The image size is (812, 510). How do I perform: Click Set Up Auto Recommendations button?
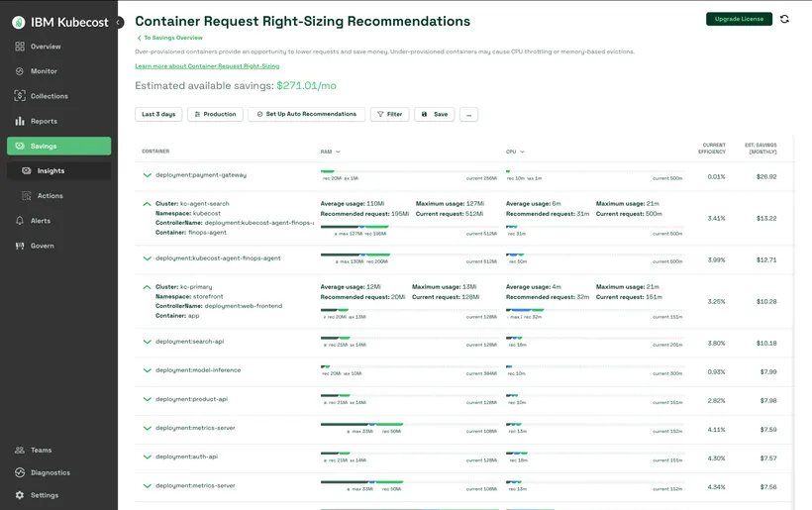(x=307, y=115)
